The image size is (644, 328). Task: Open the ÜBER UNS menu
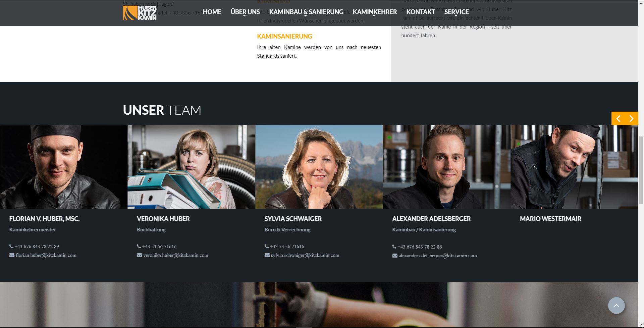(x=245, y=12)
